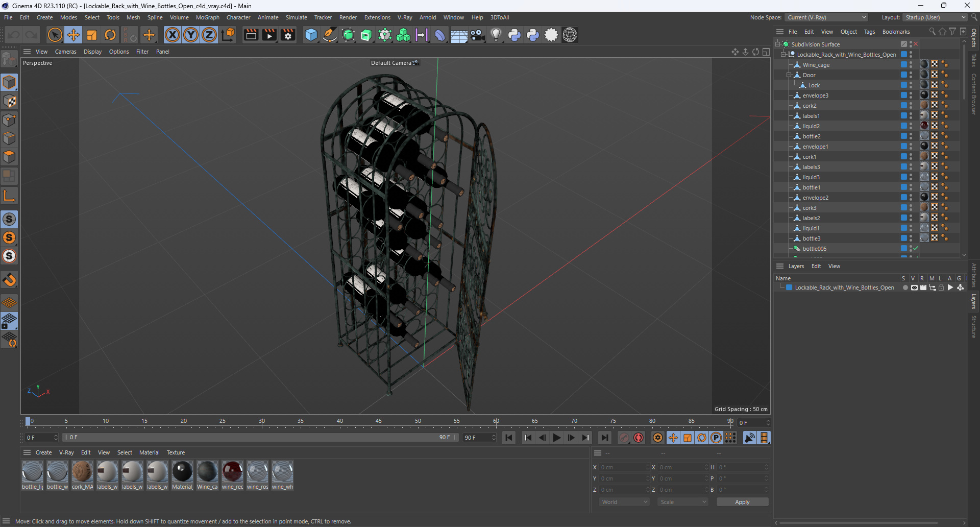Open viewport Cameras menu
Viewport: 980px width, 527px height.
point(65,52)
